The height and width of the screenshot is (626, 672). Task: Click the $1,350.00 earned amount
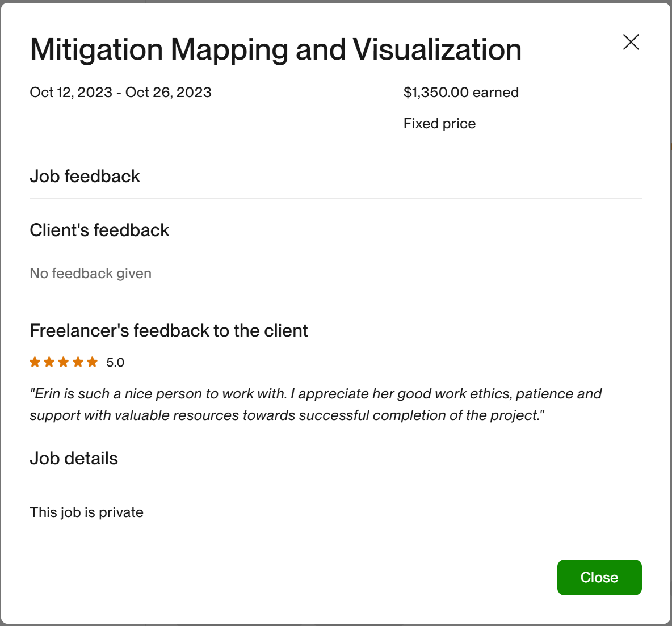click(461, 93)
